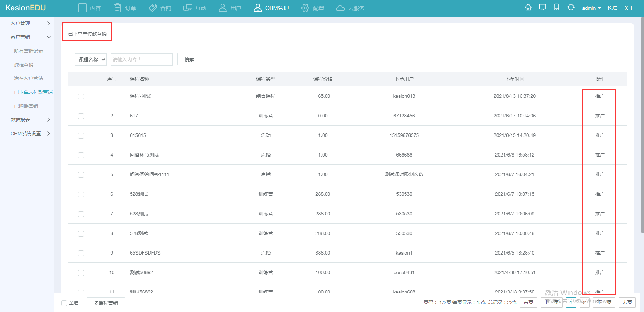Click 推广 for 测试56892 row number 10

pyautogui.click(x=600, y=272)
